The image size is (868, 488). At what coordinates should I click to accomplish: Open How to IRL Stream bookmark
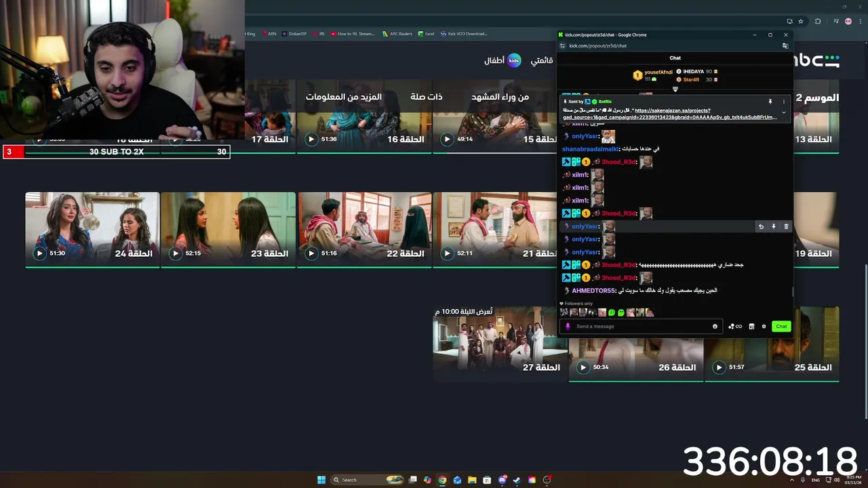352,33
